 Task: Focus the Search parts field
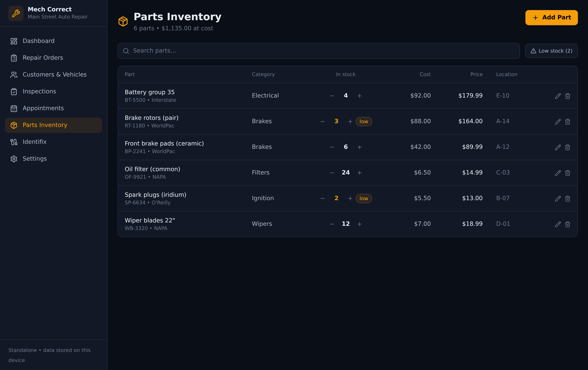click(x=318, y=51)
